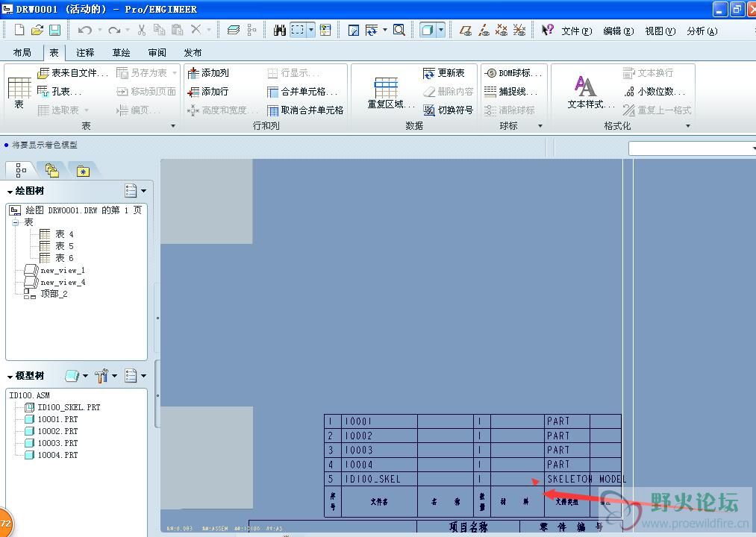The height and width of the screenshot is (537, 756).
Task: Collapse the 模型树 panel header
Action: click(10, 377)
